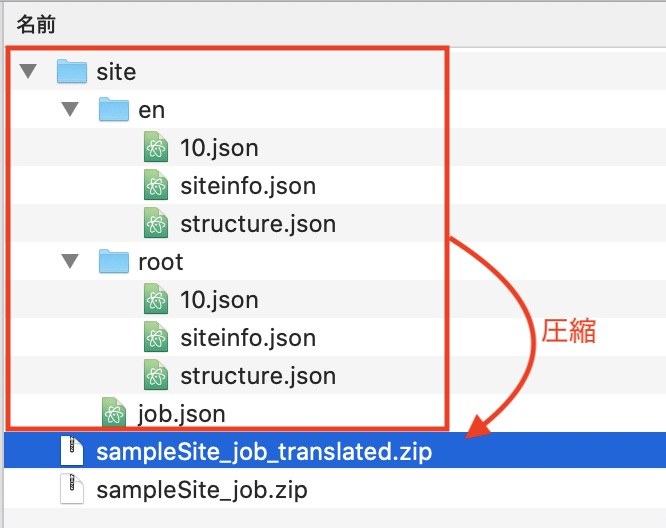The width and height of the screenshot is (666, 528).
Task: Click the 10.json file icon under en
Action: pos(155,148)
